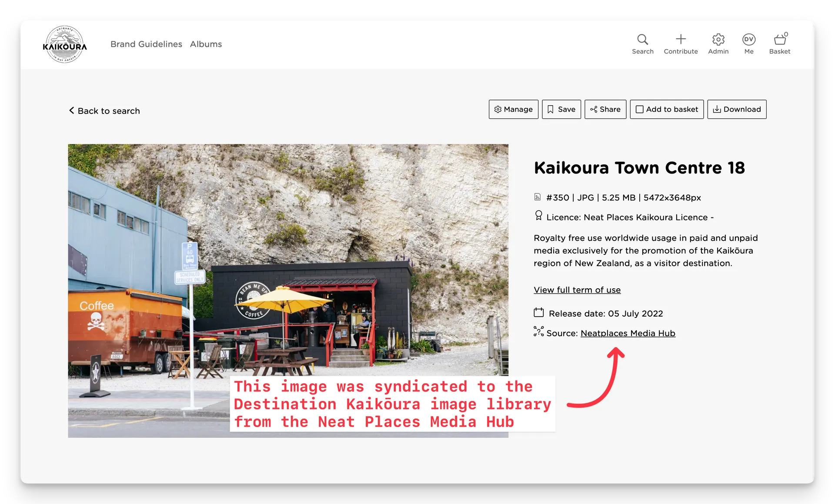
Task: Save this image with bookmark button
Action: click(x=561, y=109)
